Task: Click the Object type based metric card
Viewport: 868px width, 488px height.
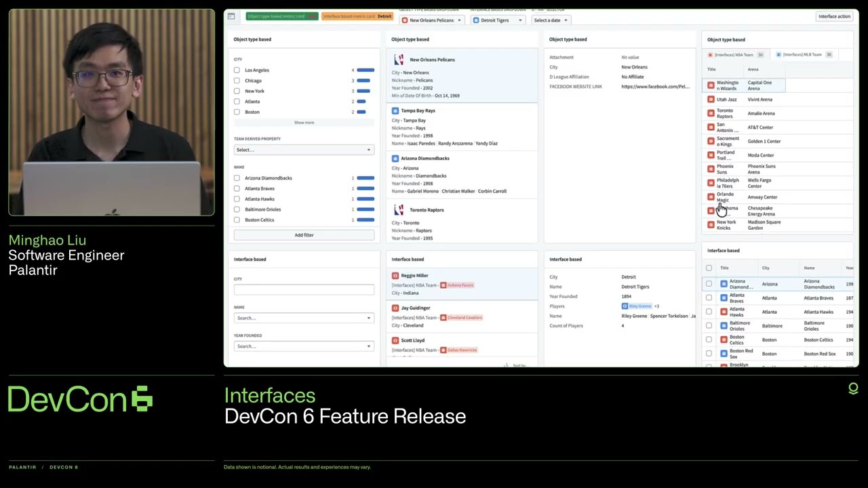Action: tap(281, 16)
